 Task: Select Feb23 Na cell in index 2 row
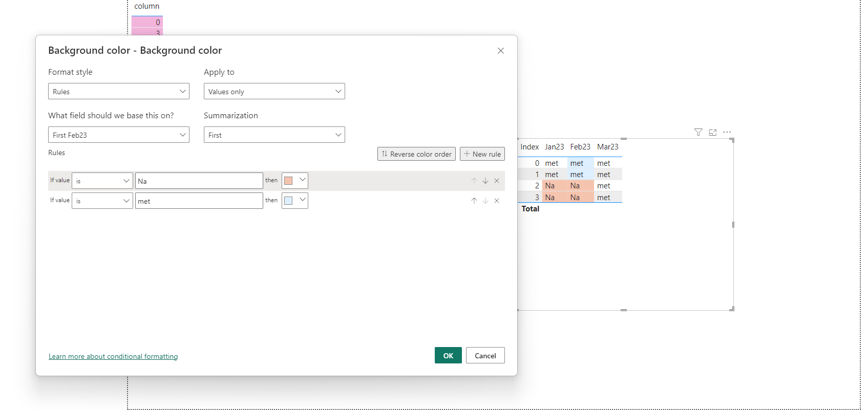pos(581,186)
